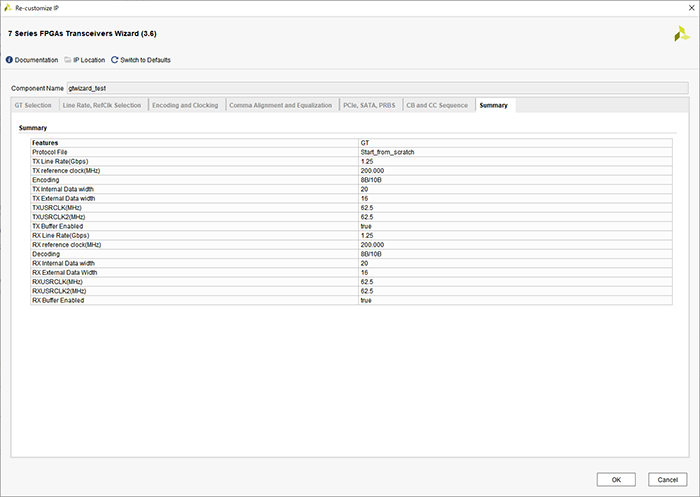
Task: Click the Component Name input field
Action: pos(377,88)
